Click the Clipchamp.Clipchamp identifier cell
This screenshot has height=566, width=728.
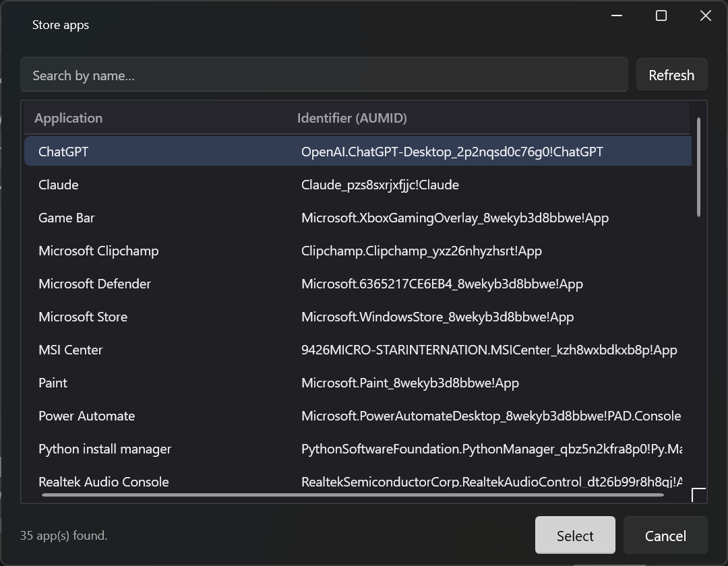[x=421, y=251]
